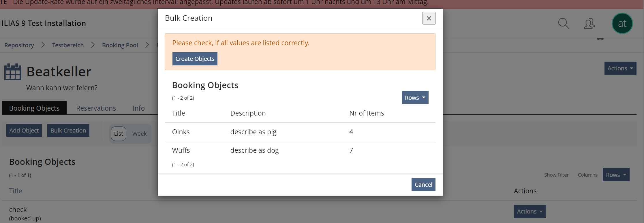Open the contacts people icon

589,23
